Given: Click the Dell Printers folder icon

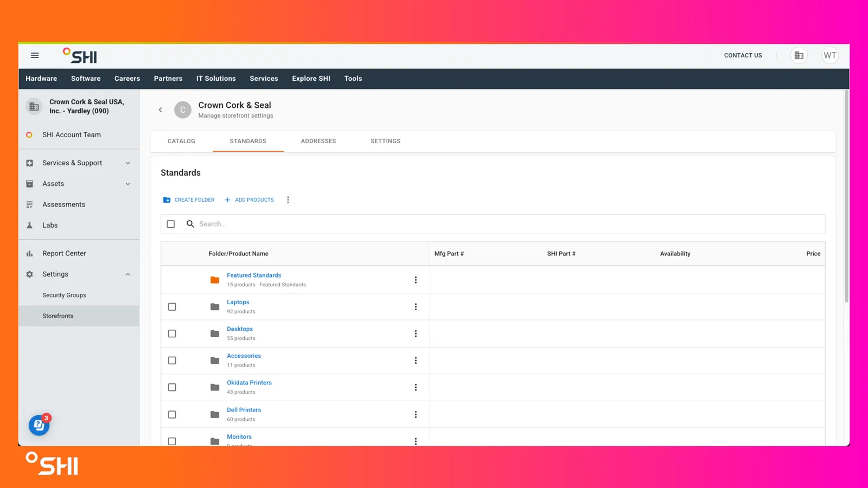Looking at the screenshot, I should (x=215, y=414).
